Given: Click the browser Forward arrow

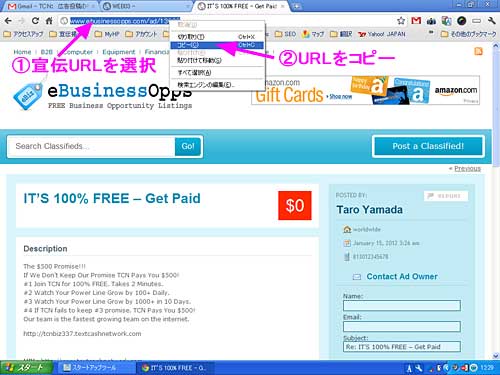Looking at the screenshot, I should [22, 21].
